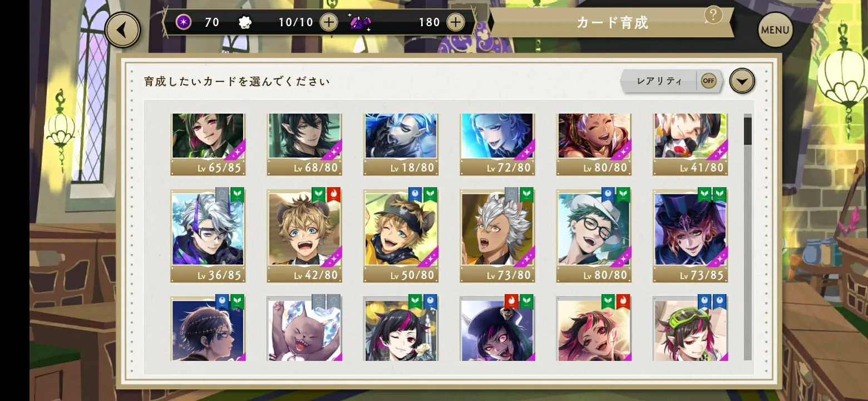868x401 pixels.
Task: Add stamina with the 10/10 plus button
Action: pyautogui.click(x=329, y=22)
